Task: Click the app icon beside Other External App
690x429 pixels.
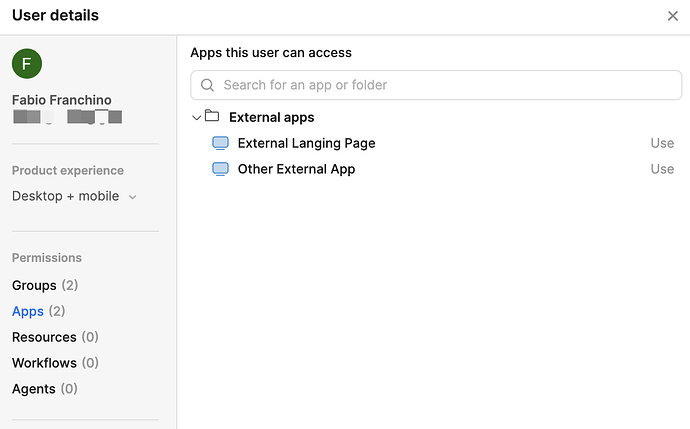Action: coord(220,169)
